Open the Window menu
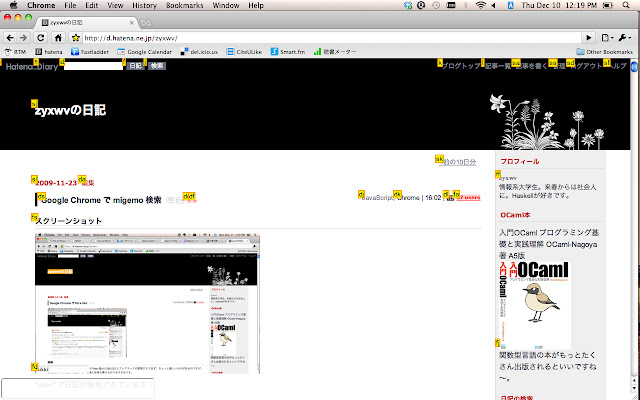The image size is (640, 400). (x=226, y=5)
